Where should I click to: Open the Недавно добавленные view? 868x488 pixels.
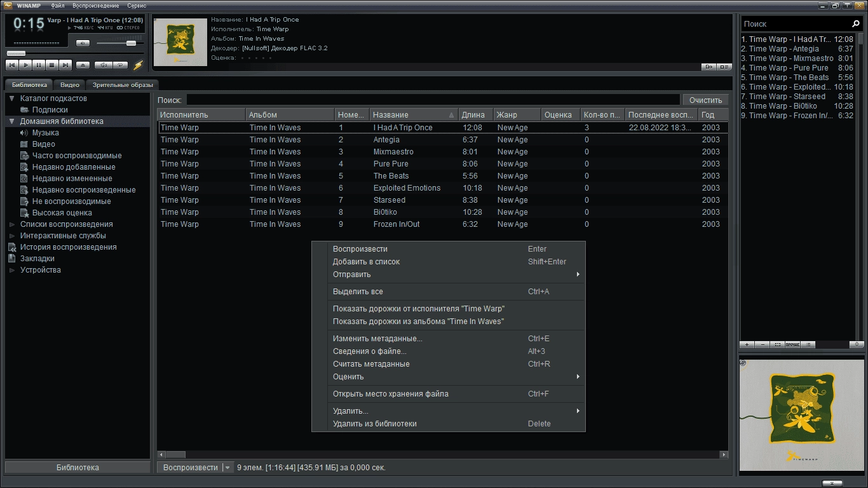pos(74,167)
